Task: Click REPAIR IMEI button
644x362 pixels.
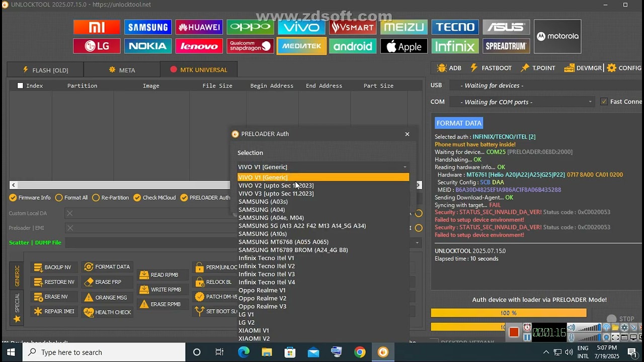Action: pyautogui.click(x=53, y=311)
